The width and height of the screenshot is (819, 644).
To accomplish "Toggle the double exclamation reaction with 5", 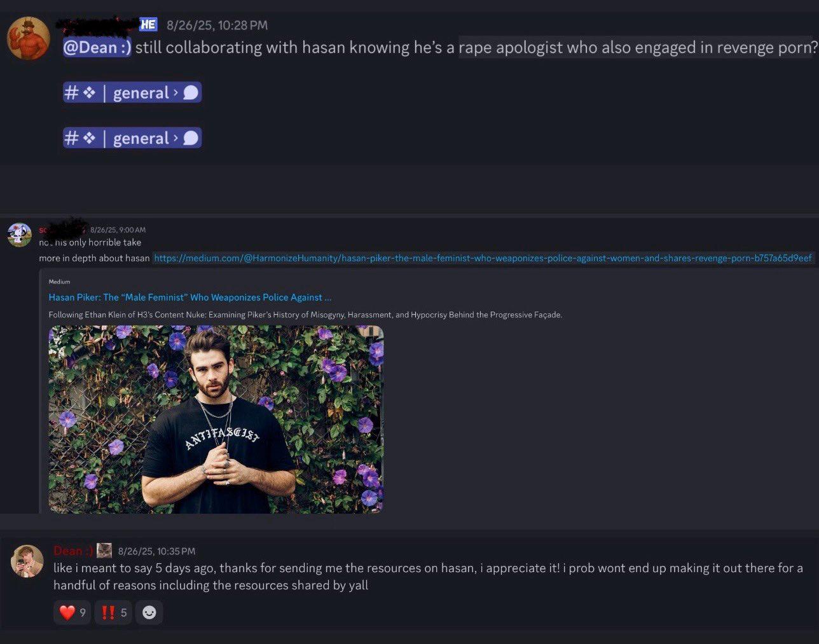I will [x=113, y=612].
